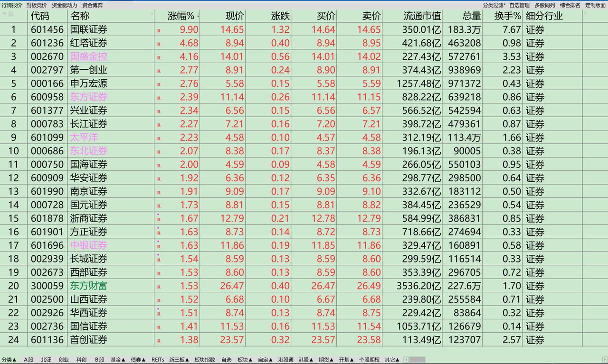The height and width of the screenshot is (364, 608).
Task: Click the 细分行业 column header
Action: coord(544,16)
